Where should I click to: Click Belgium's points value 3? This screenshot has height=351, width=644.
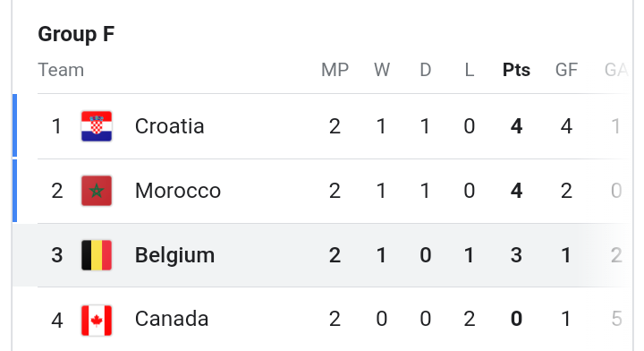coord(516,255)
